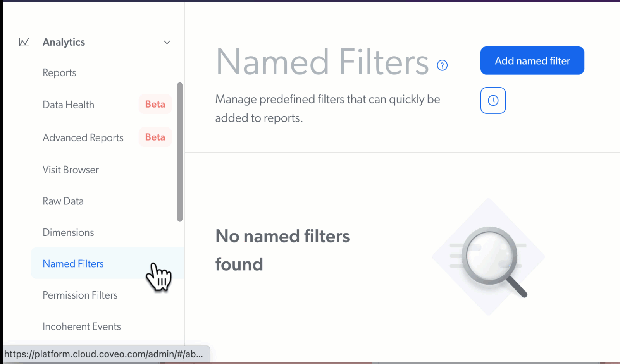Open Permission Filters page

(80, 295)
